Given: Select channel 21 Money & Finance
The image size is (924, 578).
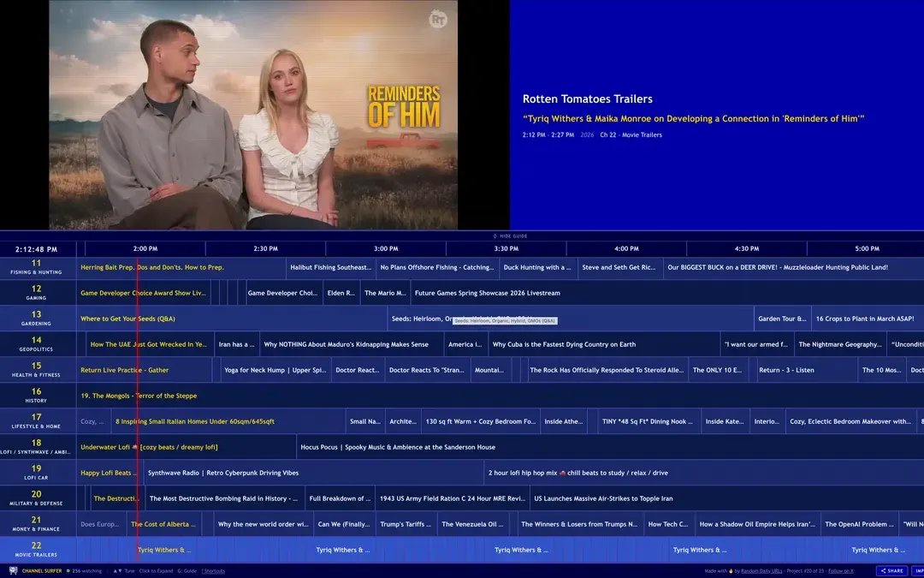Looking at the screenshot, I should pyautogui.click(x=37, y=524).
